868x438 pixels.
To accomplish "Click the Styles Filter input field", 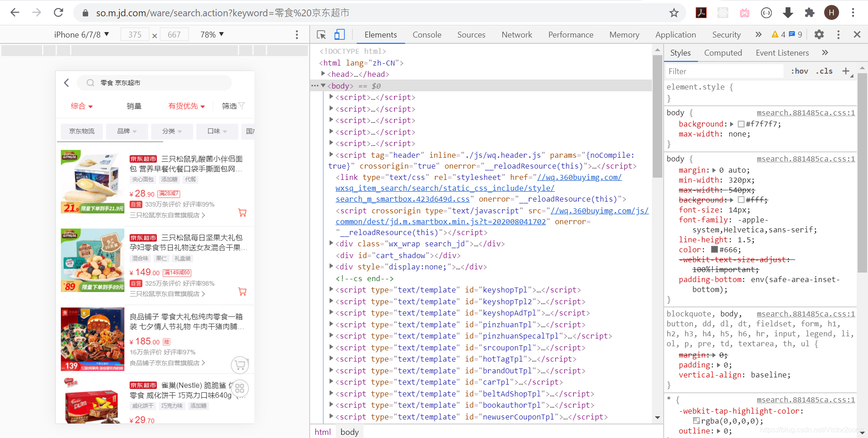I will pyautogui.click(x=725, y=71).
